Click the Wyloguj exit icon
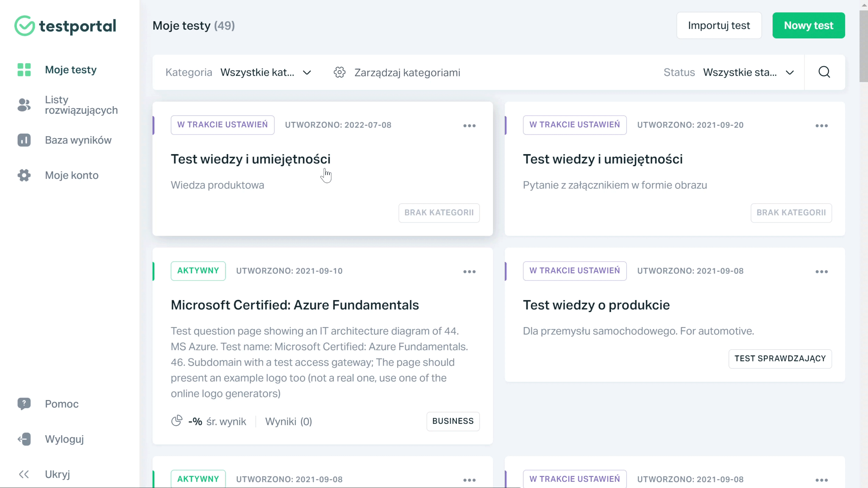This screenshot has height=488, width=868. (24, 439)
